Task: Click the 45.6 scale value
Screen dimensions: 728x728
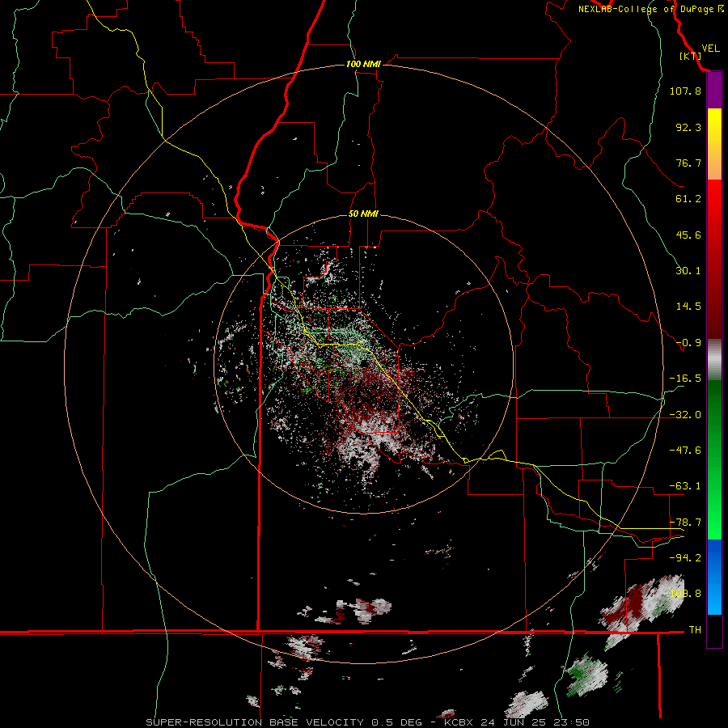Action: [x=688, y=235]
